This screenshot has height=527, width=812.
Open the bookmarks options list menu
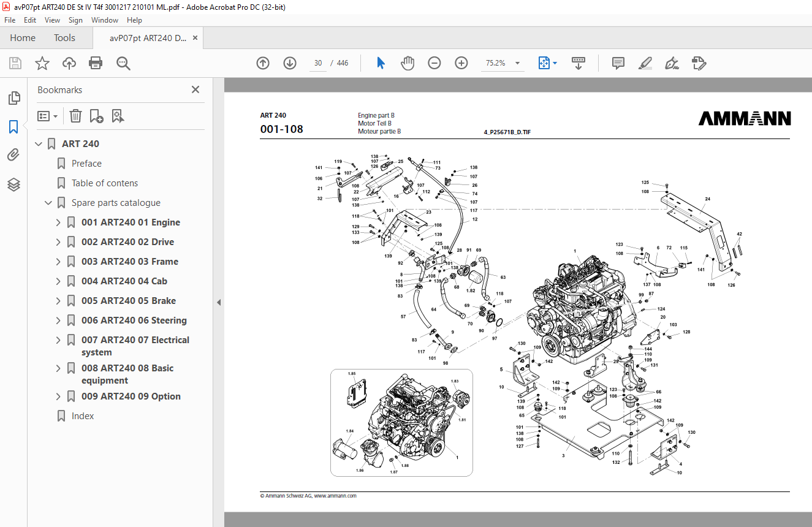47,116
